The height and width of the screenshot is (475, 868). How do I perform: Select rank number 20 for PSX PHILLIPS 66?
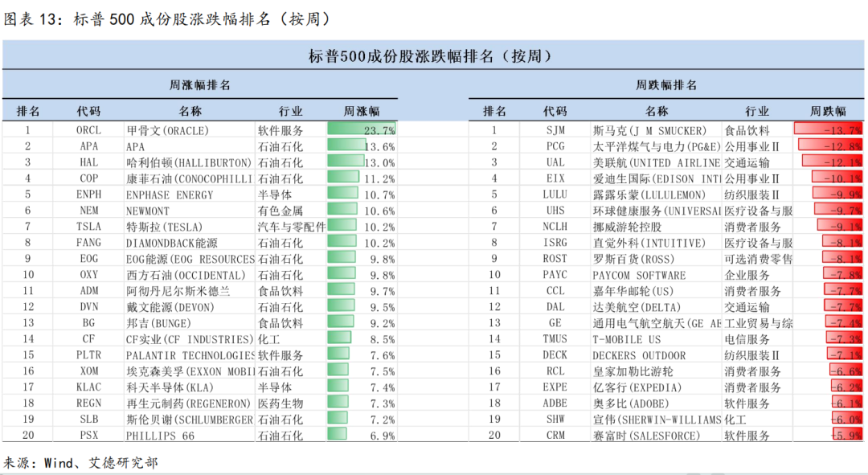[29, 435]
